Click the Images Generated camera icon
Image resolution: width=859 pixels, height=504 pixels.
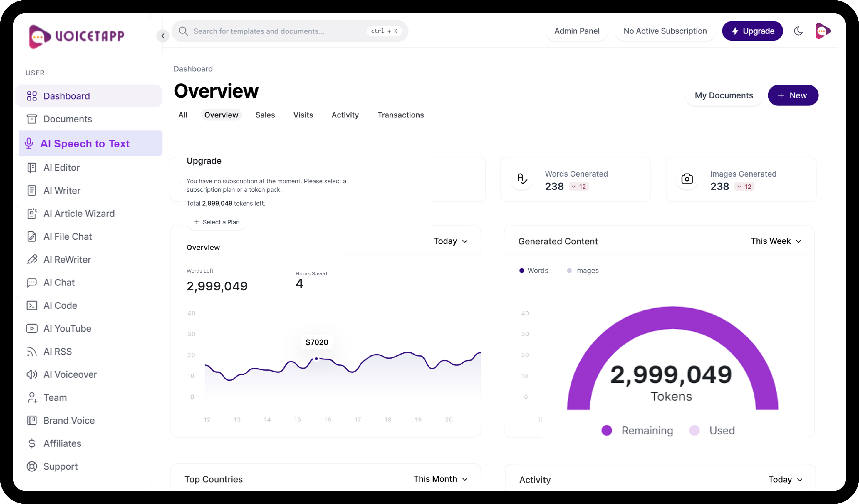(687, 179)
